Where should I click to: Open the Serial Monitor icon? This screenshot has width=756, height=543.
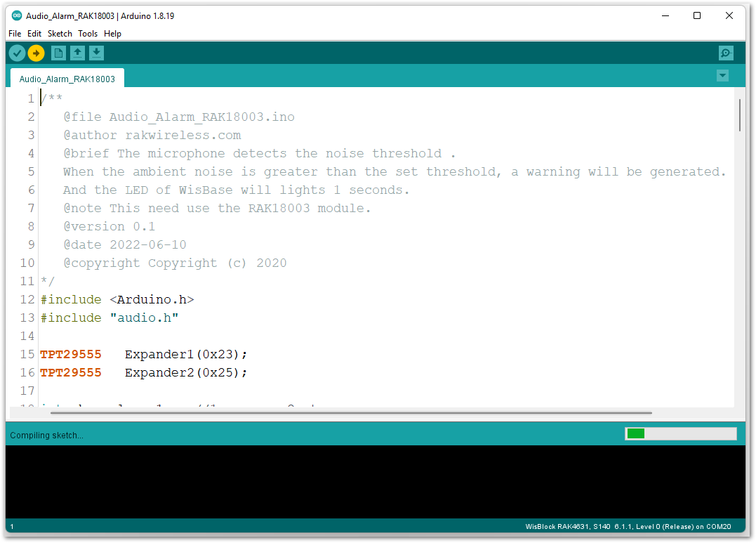point(726,53)
